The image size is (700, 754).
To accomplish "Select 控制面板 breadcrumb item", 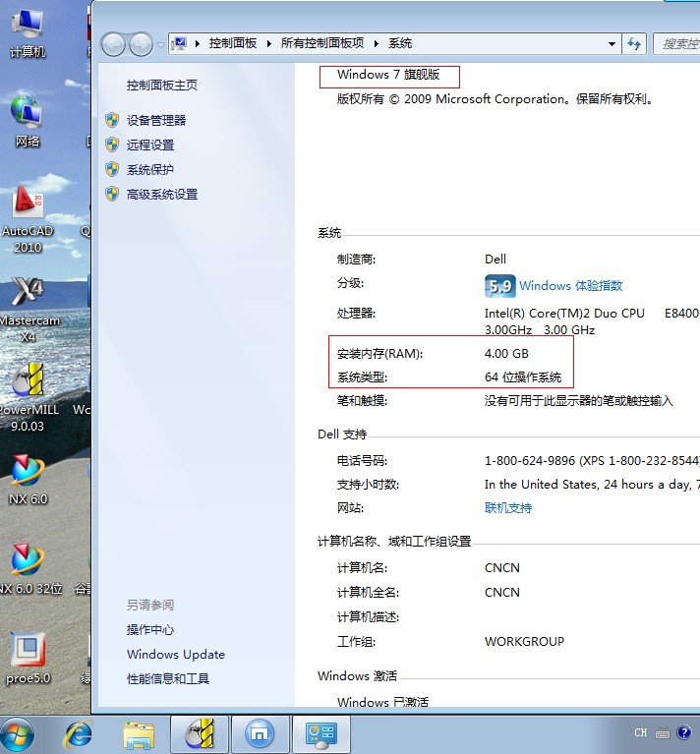I will pos(233,43).
